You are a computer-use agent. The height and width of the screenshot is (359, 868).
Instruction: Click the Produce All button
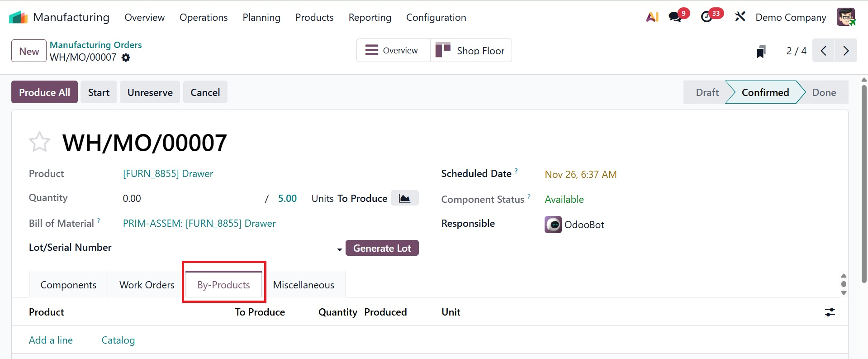tap(44, 92)
